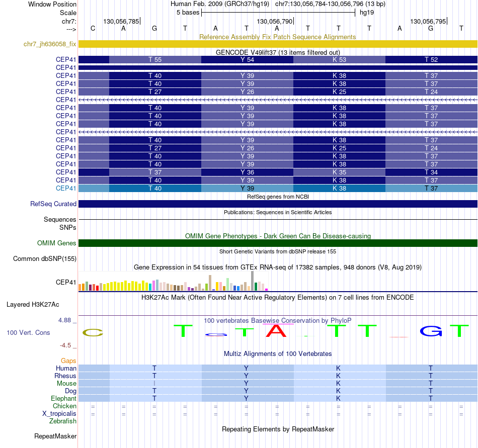Click the SNPs track label
The image size is (478, 448).
coord(68,227)
